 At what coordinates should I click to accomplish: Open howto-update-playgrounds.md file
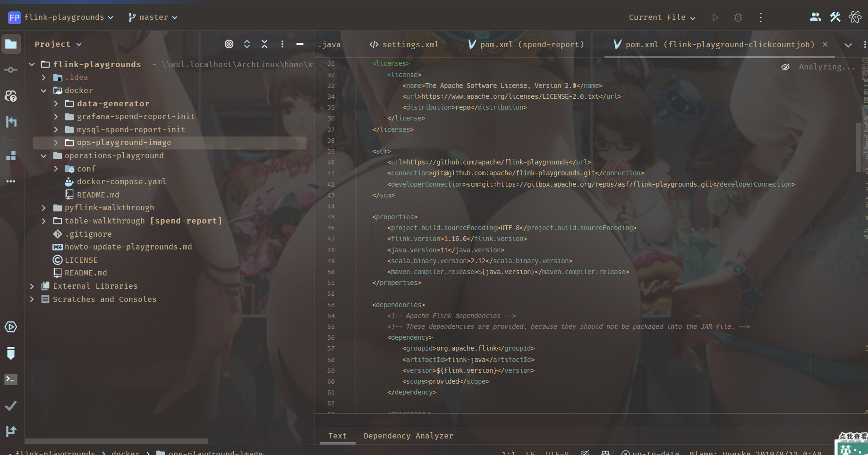(128, 247)
